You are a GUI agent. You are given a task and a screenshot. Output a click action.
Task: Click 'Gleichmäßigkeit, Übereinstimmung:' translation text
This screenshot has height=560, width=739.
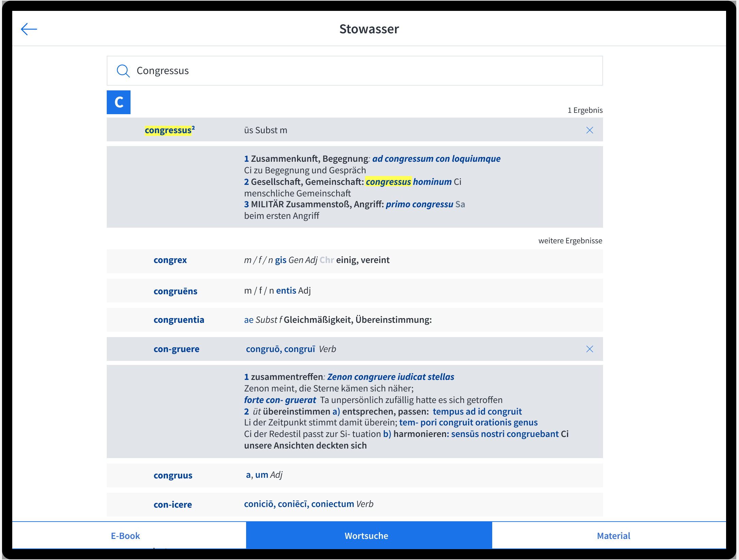pyautogui.click(x=358, y=320)
